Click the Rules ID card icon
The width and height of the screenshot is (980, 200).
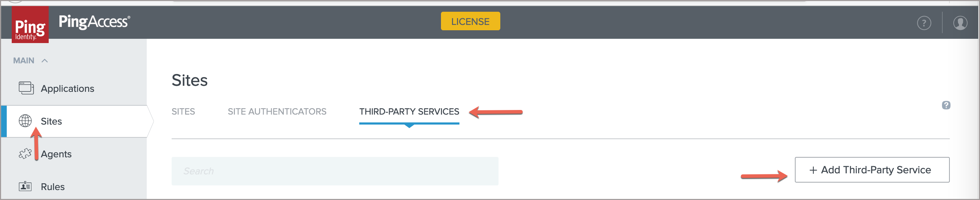pyautogui.click(x=25, y=186)
